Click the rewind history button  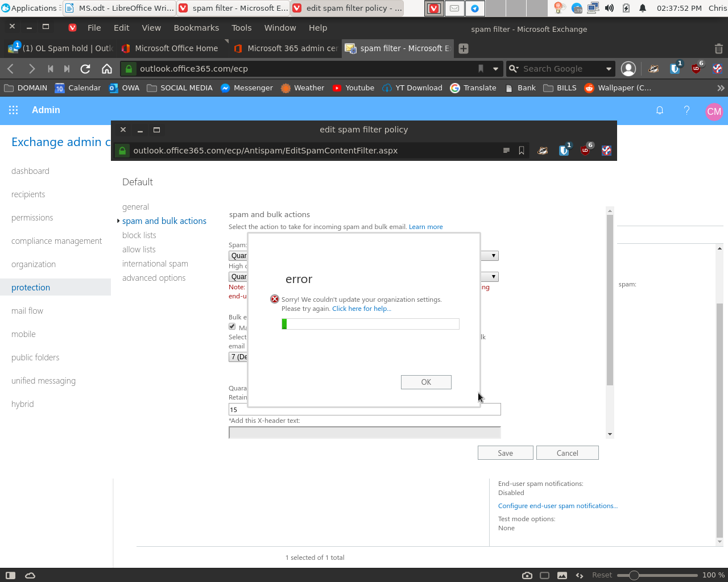pyautogui.click(x=50, y=69)
